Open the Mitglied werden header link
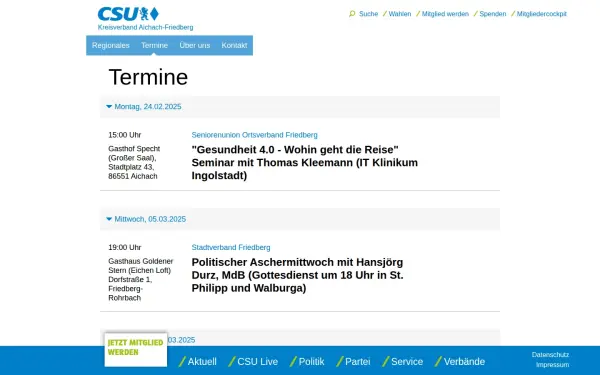Image resolution: width=600 pixels, height=375 pixels. pos(445,14)
